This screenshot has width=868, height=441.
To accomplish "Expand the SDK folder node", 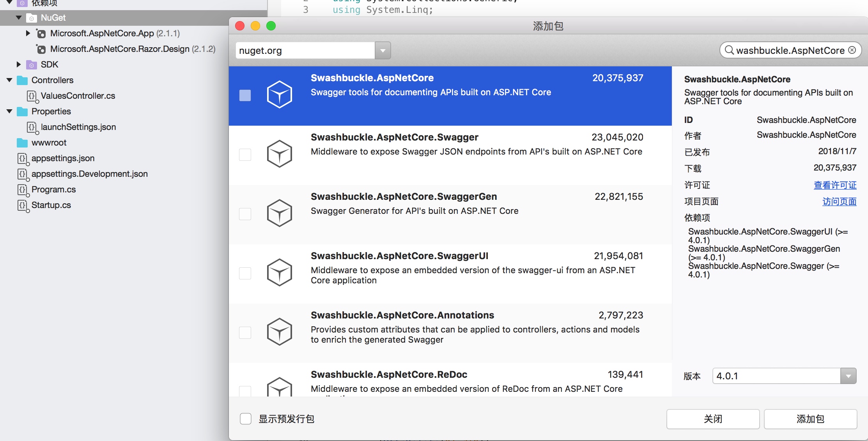I will (18, 64).
